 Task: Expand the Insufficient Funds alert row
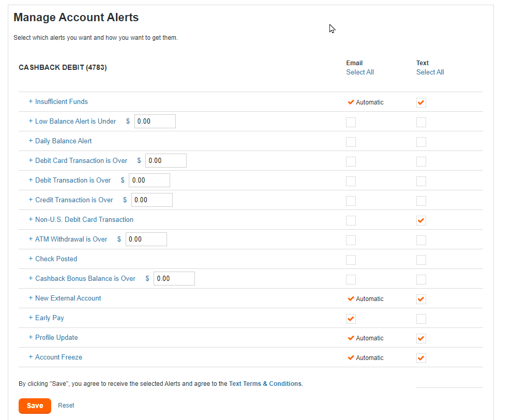click(61, 102)
